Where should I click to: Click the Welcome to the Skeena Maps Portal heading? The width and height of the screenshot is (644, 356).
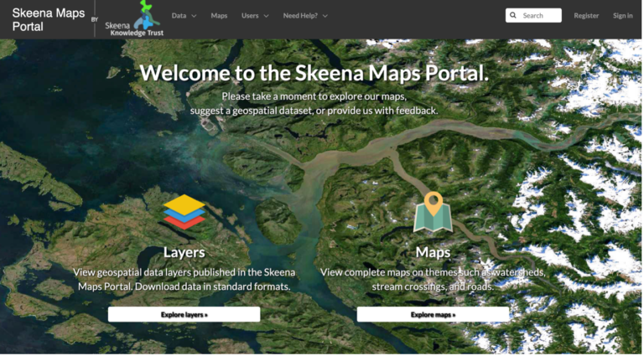314,73
